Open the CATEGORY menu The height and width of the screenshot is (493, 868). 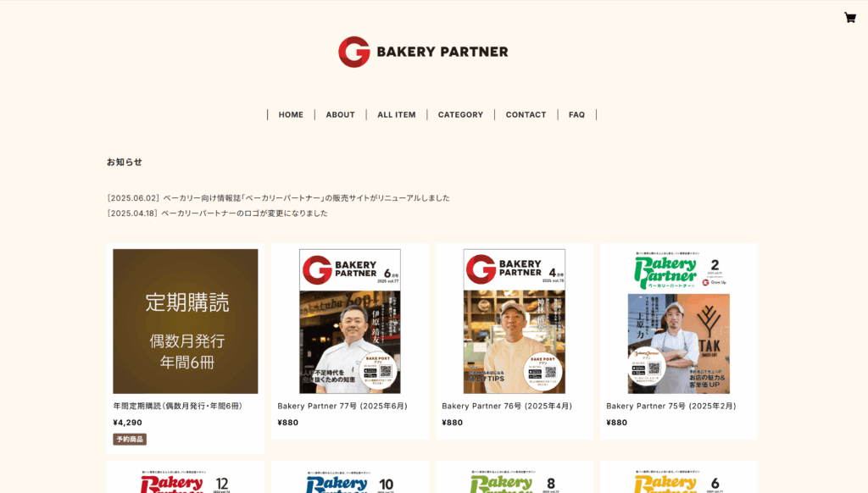click(x=460, y=114)
